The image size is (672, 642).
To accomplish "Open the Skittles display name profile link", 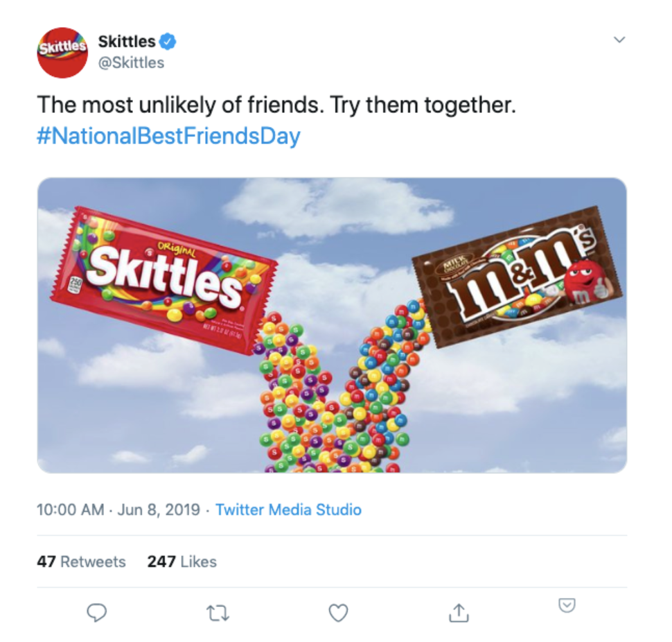I will [127, 42].
